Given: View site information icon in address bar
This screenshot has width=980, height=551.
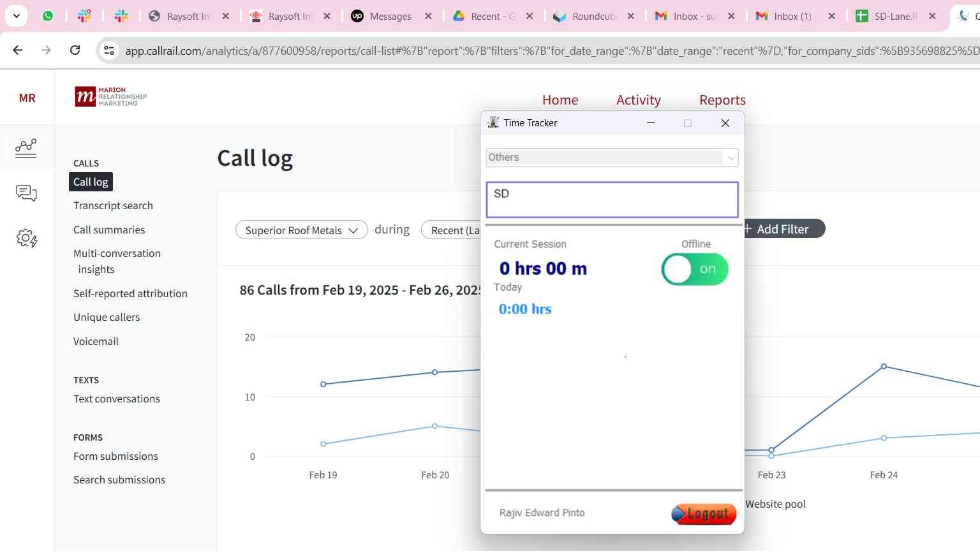Looking at the screenshot, I should pyautogui.click(x=109, y=50).
